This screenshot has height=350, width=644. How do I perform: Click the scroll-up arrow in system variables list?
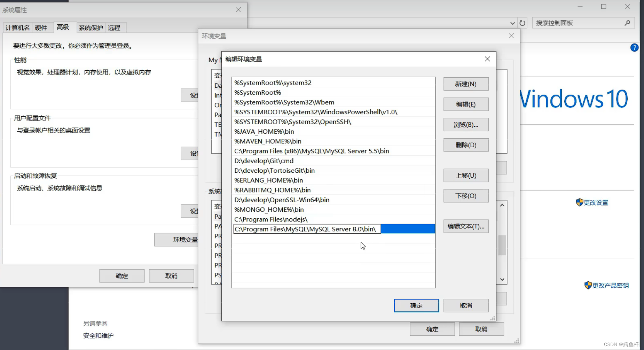pos(502,205)
